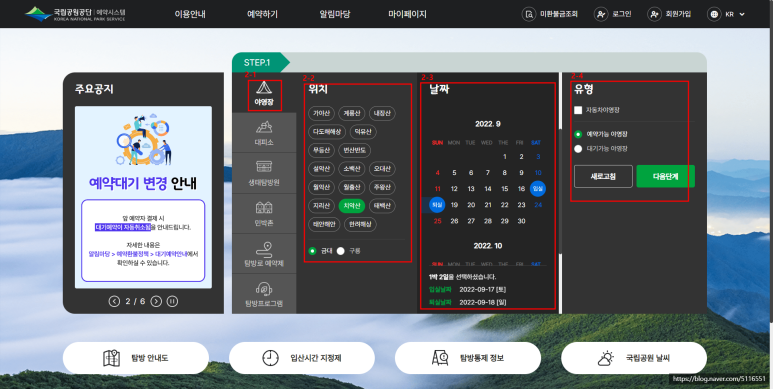The image size is (773, 389).
Task: Click the Korea National Park Service logo
Action: 75,14
